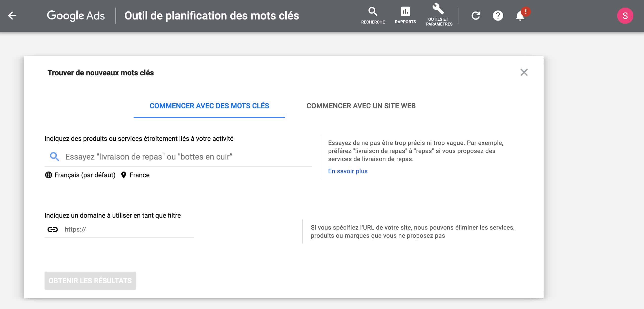Switch to Commencer avec un site web tab
This screenshot has width=644, height=309.
[x=361, y=106]
